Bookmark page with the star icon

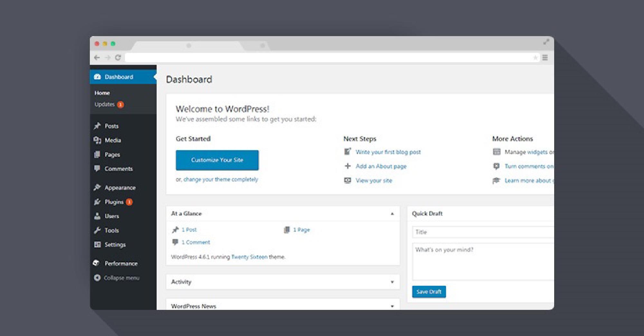535,58
